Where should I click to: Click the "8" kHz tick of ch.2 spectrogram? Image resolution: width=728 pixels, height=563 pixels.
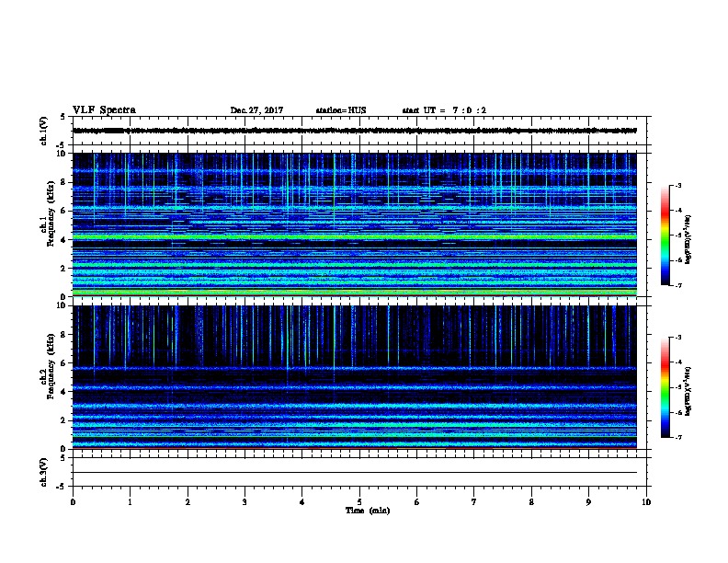65,335
